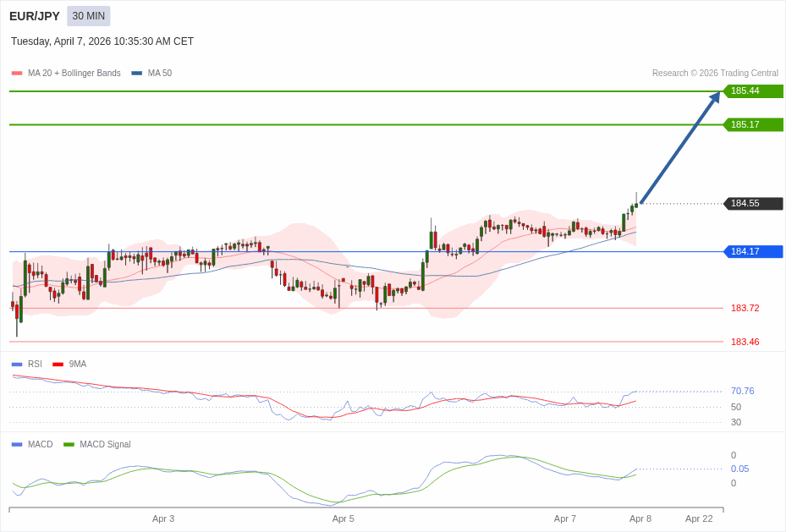786x532 pixels.
Task: Click the MACD value 0.05 label
Action: [739, 469]
